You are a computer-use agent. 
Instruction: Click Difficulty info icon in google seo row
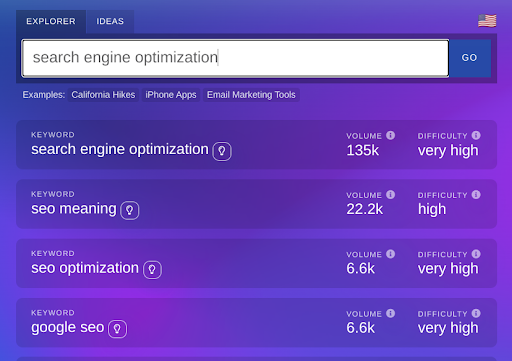point(476,313)
